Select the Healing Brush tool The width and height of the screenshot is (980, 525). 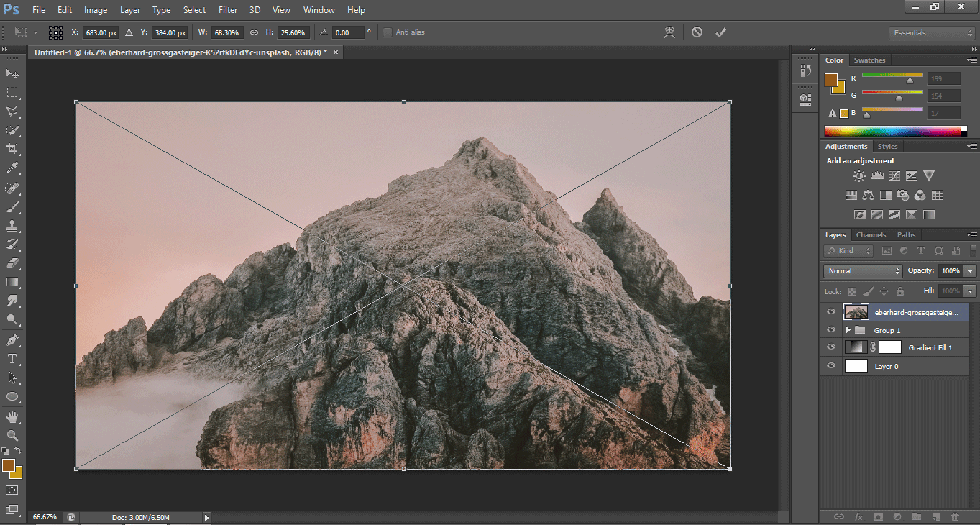click(x=11, y=189)
